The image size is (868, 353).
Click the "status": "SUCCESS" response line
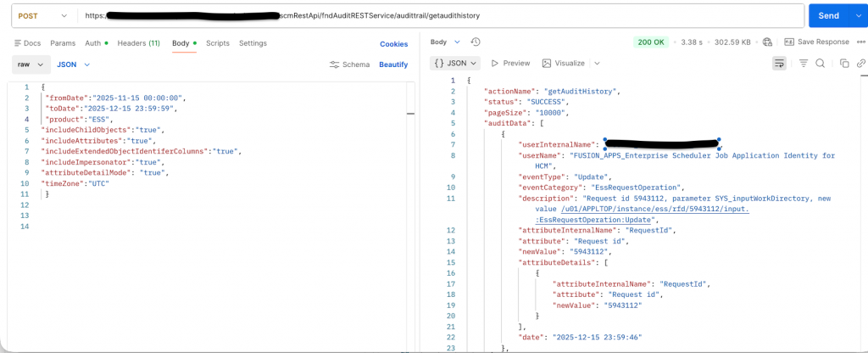pos(526,102)
